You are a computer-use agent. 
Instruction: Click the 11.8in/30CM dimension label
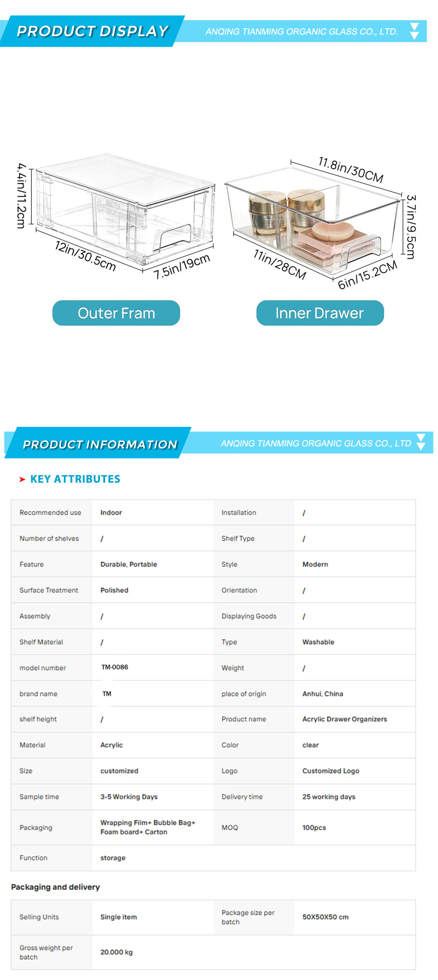[351, 170]
